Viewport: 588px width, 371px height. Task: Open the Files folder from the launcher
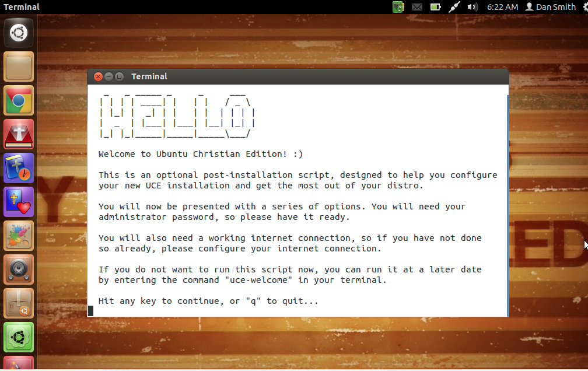point(19,66)
